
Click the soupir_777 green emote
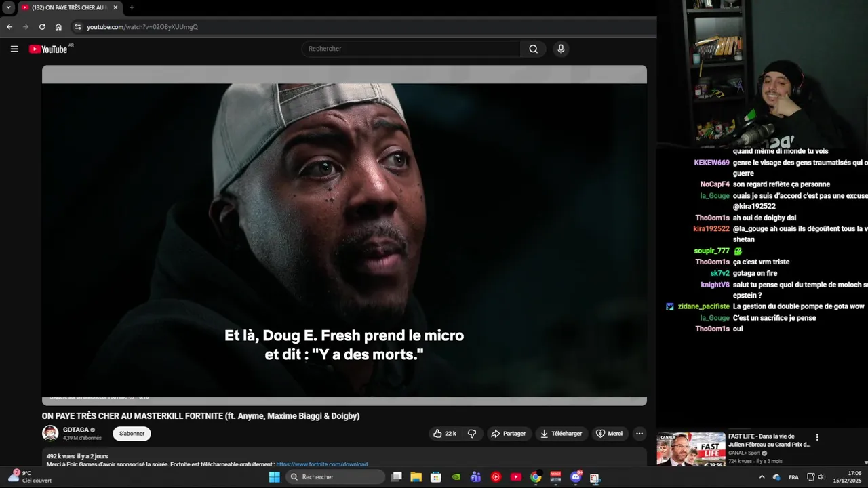(738, 251)
